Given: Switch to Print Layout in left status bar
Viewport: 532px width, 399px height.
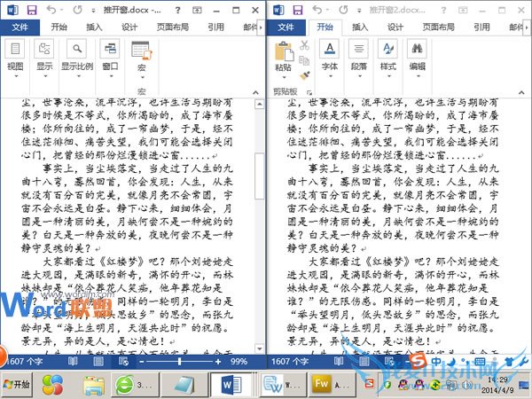Looking at the screenshot, I should click(x=98, y=362).
